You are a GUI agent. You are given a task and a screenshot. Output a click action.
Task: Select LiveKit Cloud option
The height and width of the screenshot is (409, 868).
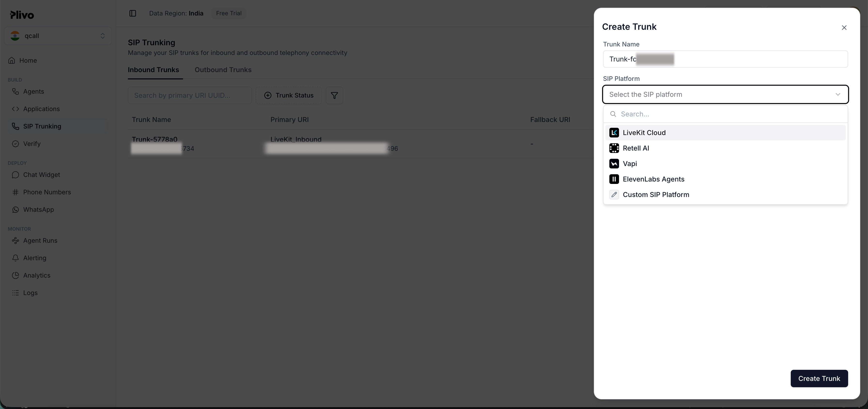(725, 133)
